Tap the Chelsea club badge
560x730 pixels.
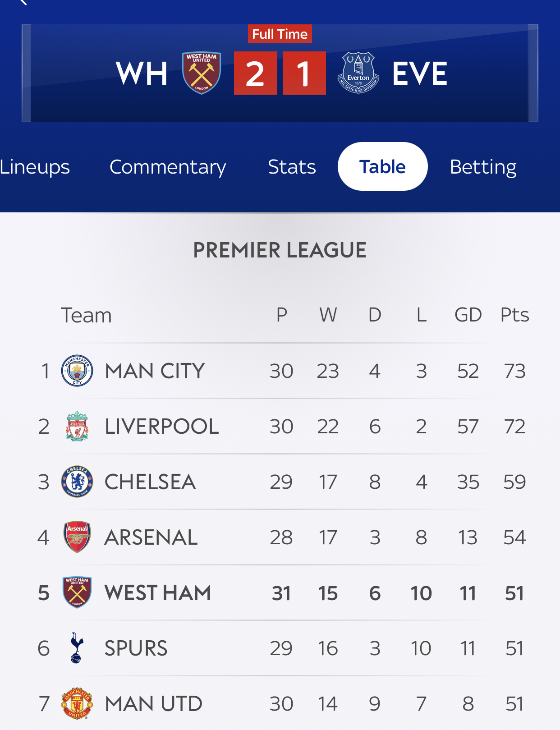click(77, 482)
